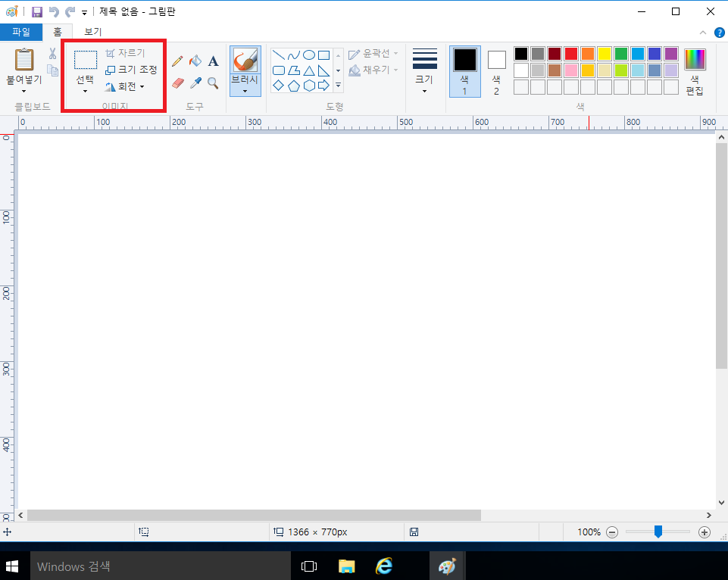Click the Windows 검색 search box
Viewport: 728px width, 580px height.
[161, 566]
